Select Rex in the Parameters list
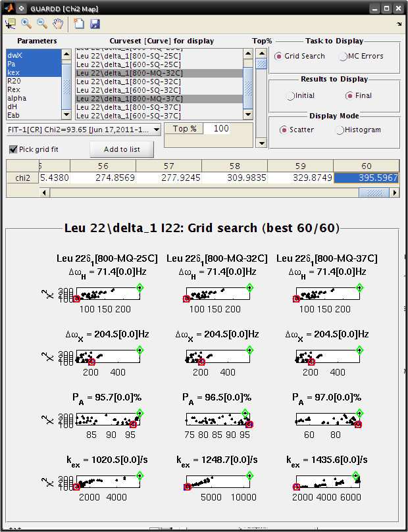This screenshot has width=408, height=532. (x=34, y=89)
